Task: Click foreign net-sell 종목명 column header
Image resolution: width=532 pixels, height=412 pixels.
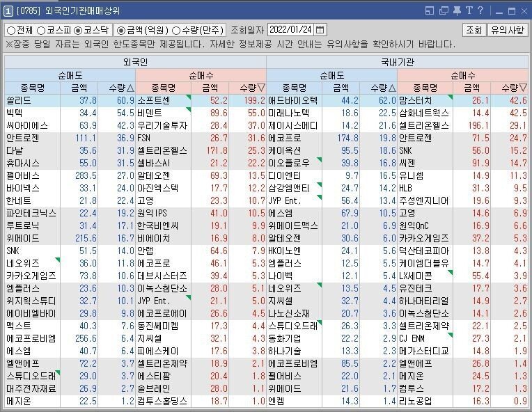Action: [x=33, y=88]
